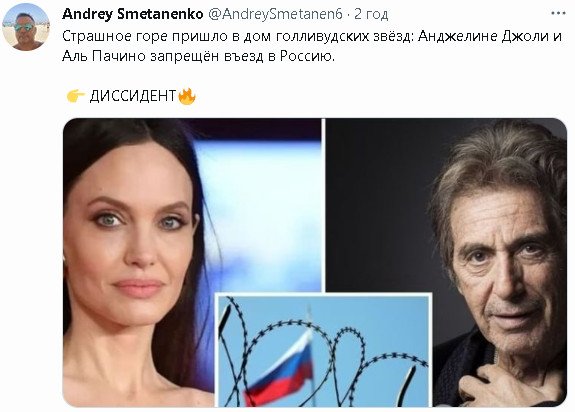Open the three-dot more options menu
Viewport: 575px width, 412px height.
tap(558, 13)
